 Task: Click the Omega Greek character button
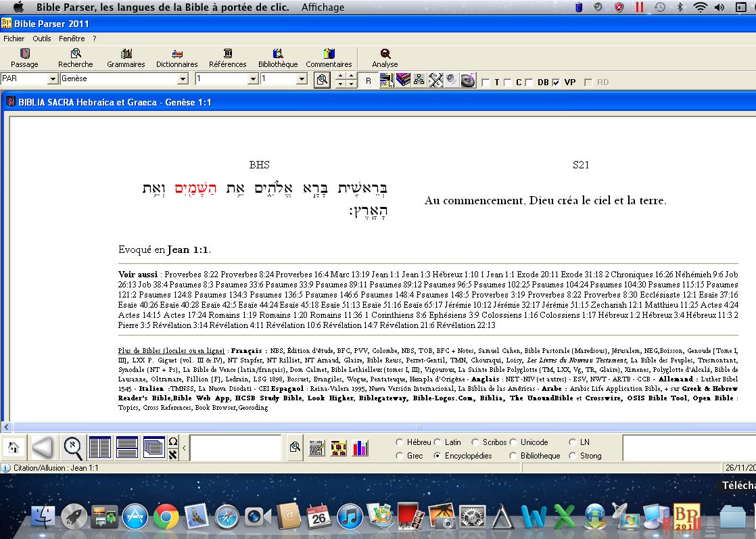pos(173,442)
